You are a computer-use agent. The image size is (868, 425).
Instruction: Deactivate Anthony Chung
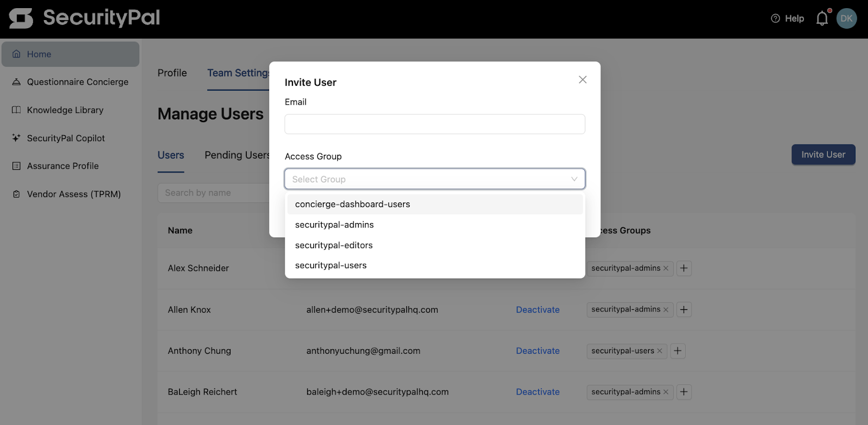tap(538, 351)
